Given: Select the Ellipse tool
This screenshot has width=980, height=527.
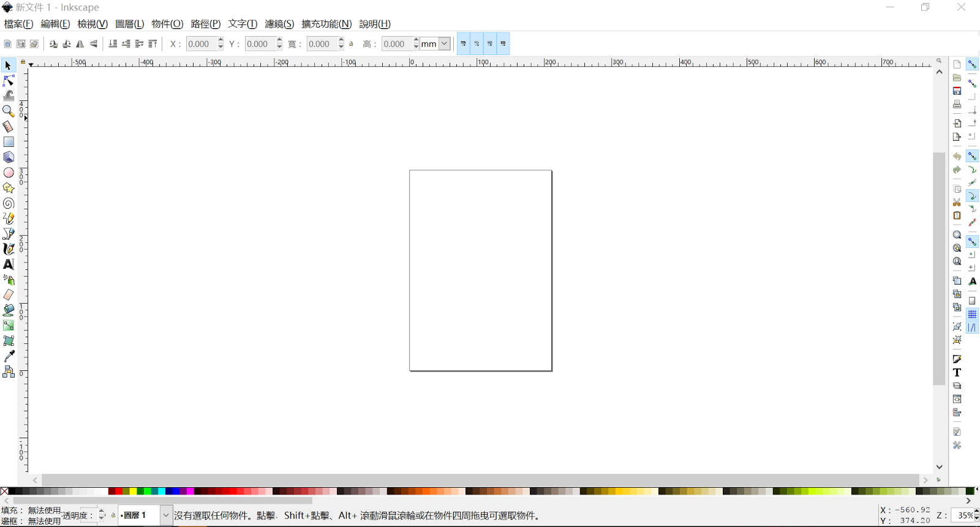Looking at the screenshot, I should pos(8,173).
